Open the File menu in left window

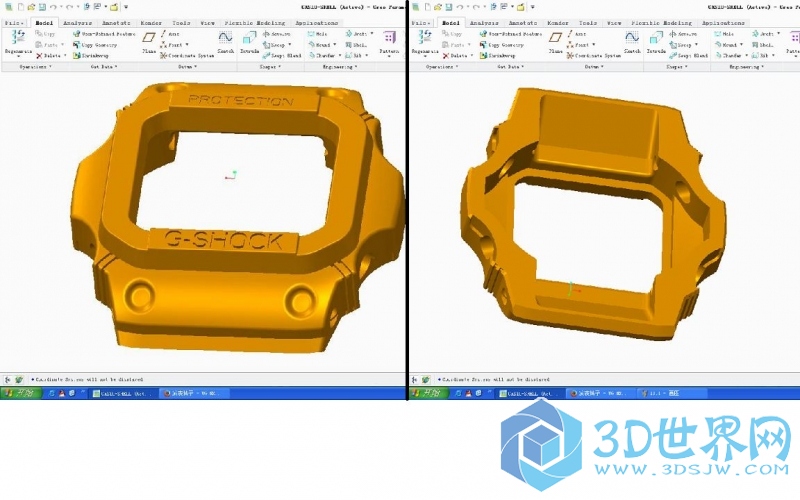pyautogui.click(x=14, y=23)
